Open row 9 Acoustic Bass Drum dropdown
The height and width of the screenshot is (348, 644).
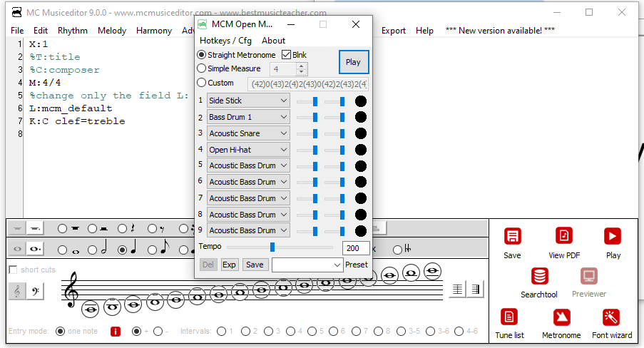(x=248, y=230)
